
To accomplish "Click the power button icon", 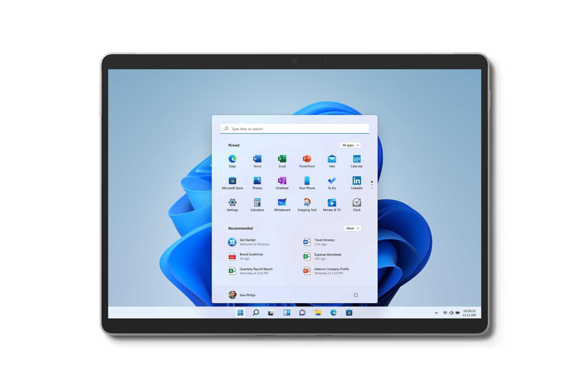I will click(x=356, y=295).
